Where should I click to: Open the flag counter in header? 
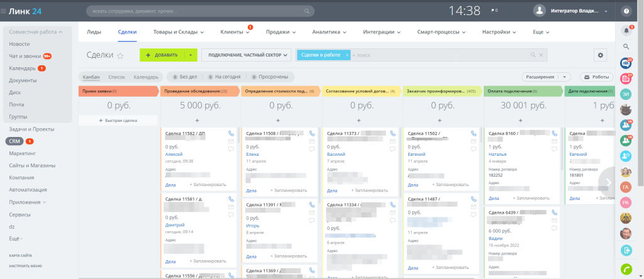coord(494,11)
